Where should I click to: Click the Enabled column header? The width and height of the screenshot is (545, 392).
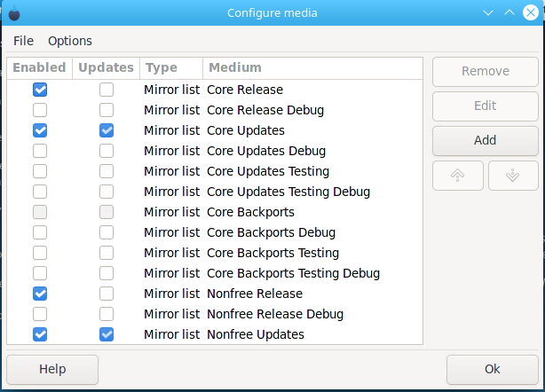(40, 68)
